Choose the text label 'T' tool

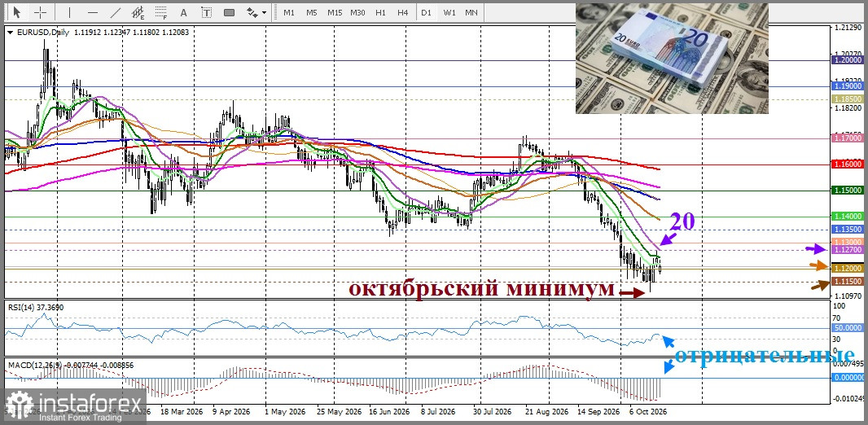[206, 12]
